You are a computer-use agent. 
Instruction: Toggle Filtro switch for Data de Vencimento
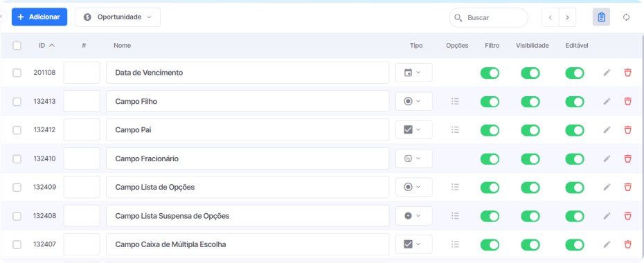click(490, 73)
